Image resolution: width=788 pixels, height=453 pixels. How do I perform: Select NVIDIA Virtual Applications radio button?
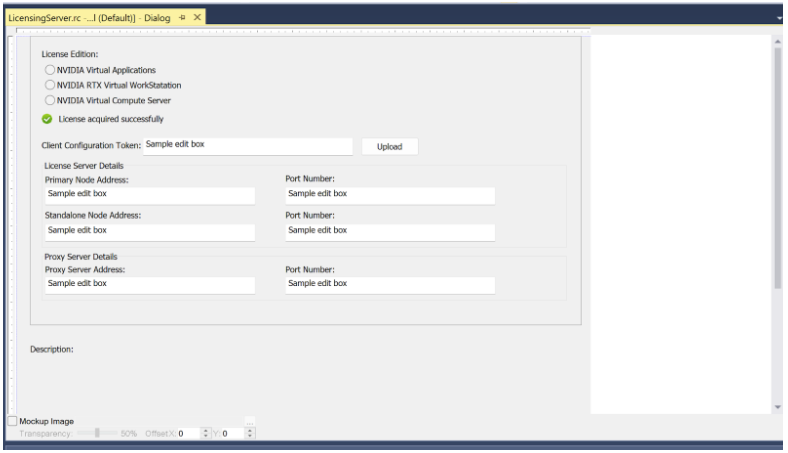coord(49,70)
